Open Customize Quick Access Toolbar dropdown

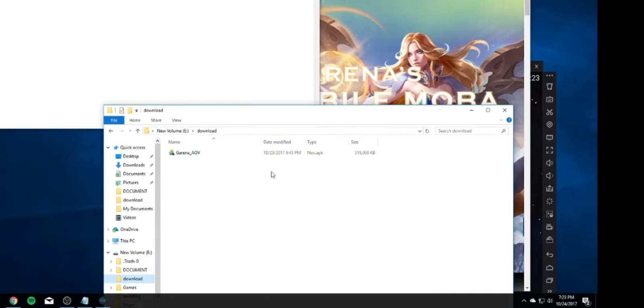pyautogui.click(x=136, y=110)
